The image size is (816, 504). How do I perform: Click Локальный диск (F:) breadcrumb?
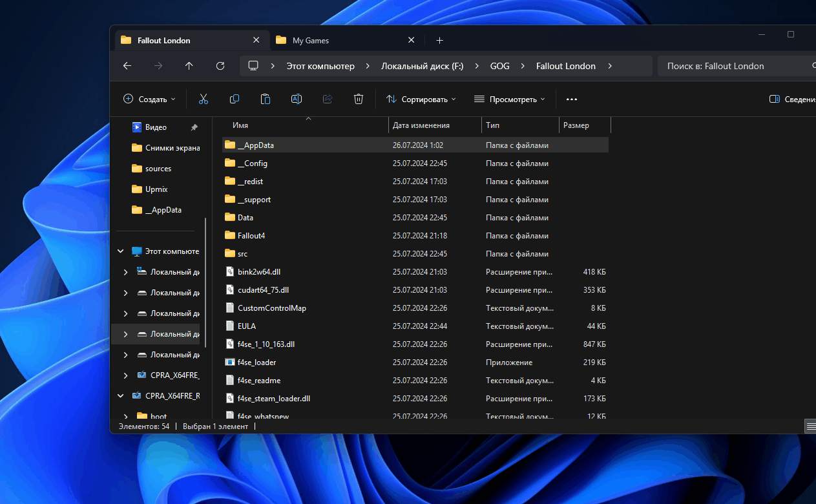coord(423,66)
